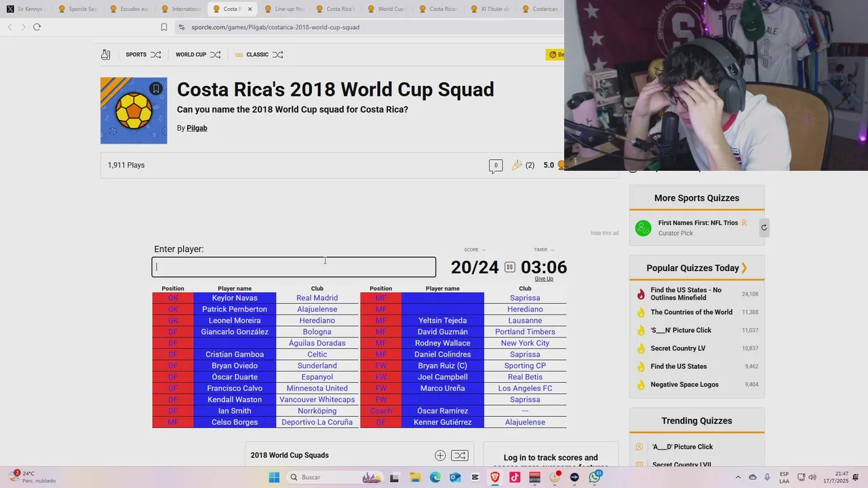Open Task View on the taskbar
This screenshot has width=868, height=488.
[394, 477]
